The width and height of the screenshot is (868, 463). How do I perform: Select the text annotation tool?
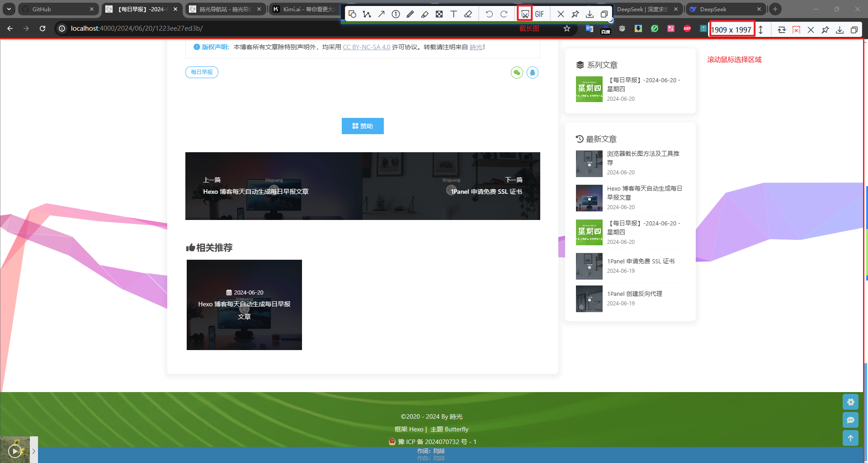pos(453,14)
